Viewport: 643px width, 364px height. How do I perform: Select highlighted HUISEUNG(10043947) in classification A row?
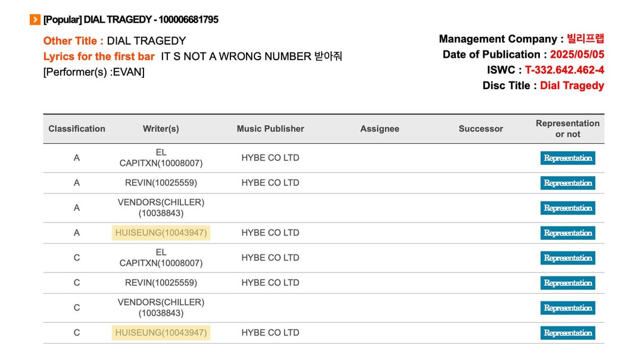tap(161, 233)
